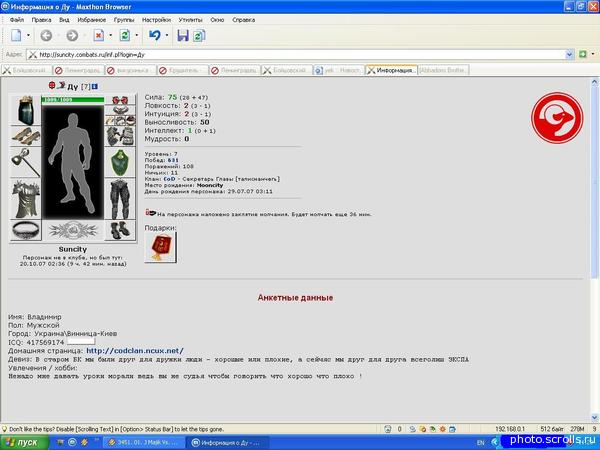Click the necklace equipment slot

click(x=120, y=111)
